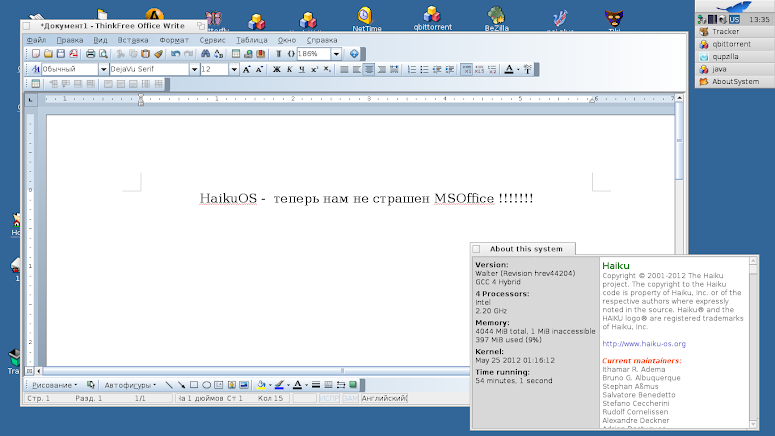Open the Формат menu

(174, 40)
